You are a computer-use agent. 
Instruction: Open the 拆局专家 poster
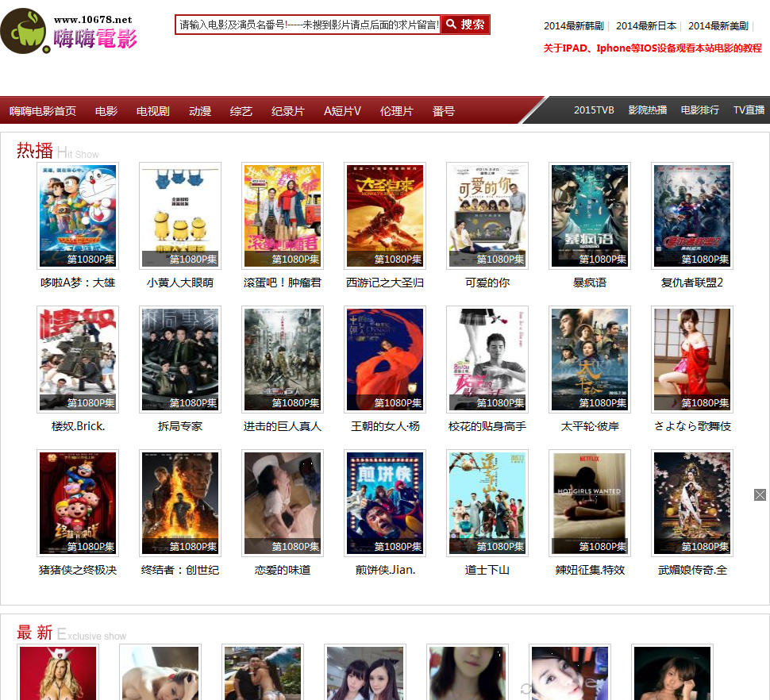(180, 360)
